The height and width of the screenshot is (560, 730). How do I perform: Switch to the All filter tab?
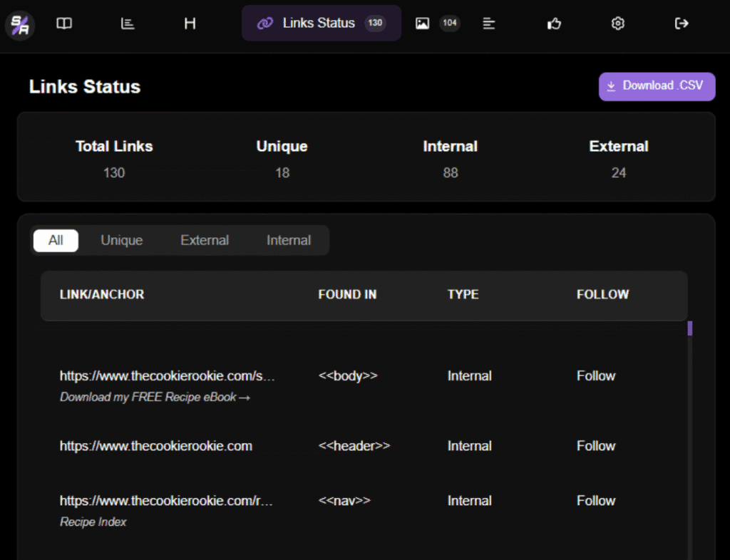click(56, 240)
